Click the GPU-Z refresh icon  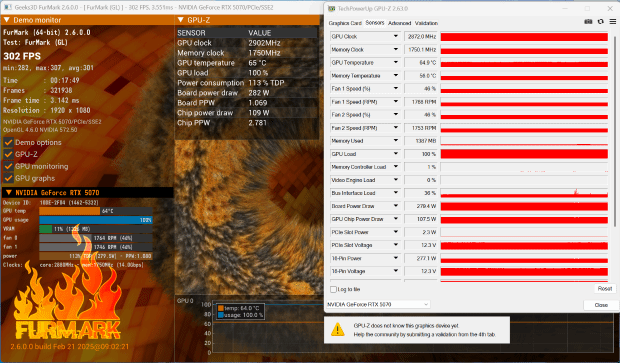coord(601,22)
